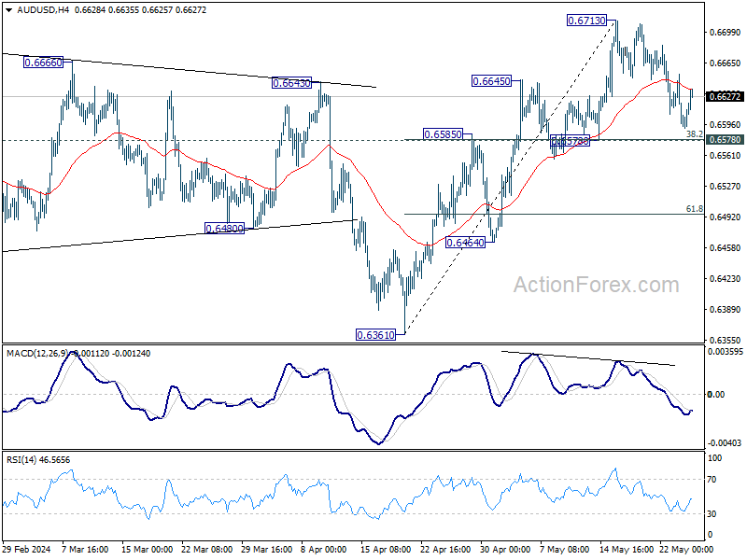Click the 22 Mar 08:00 time label
This screenshot has height=560, width=747.
pyautogui.click(x=207, y=550)
